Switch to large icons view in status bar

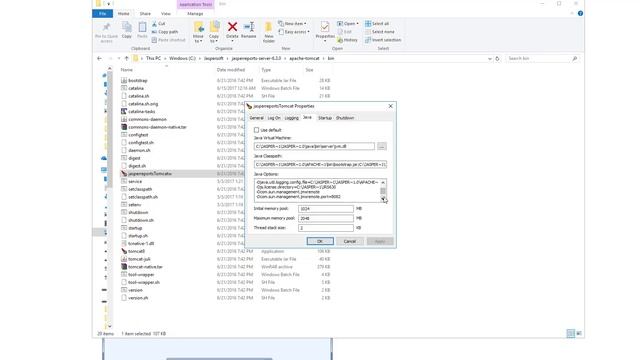579,333
